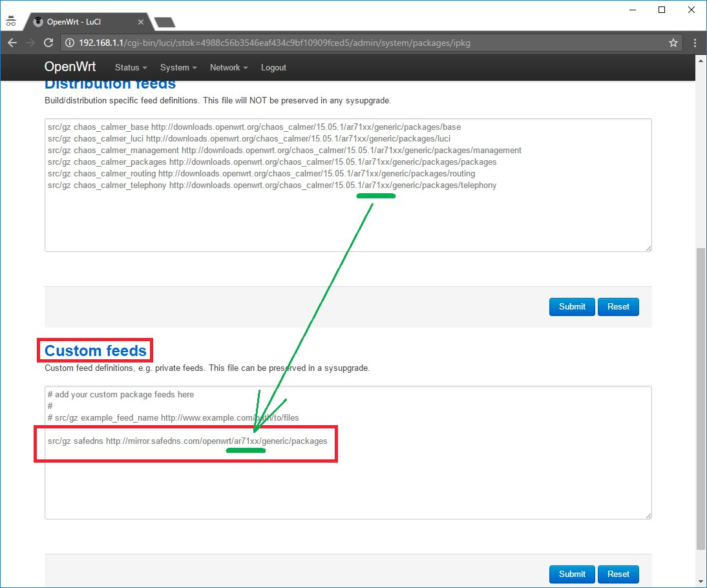The height and width of the screenshot is (588, 707).
Task: Open the Status dropdown menu
Action: pos(131,67)
